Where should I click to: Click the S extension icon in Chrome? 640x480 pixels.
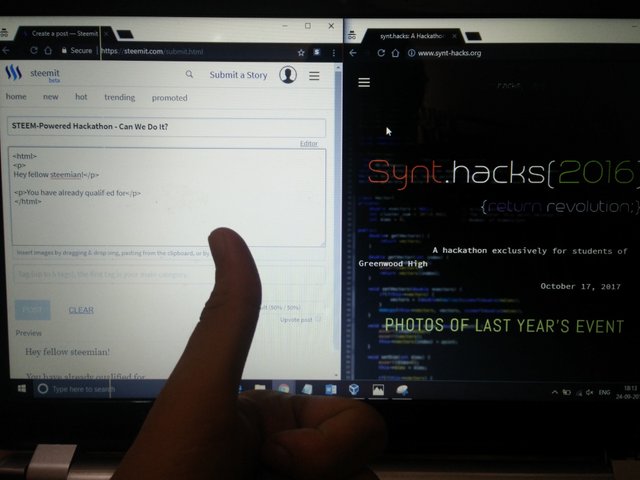pos(317,52)
